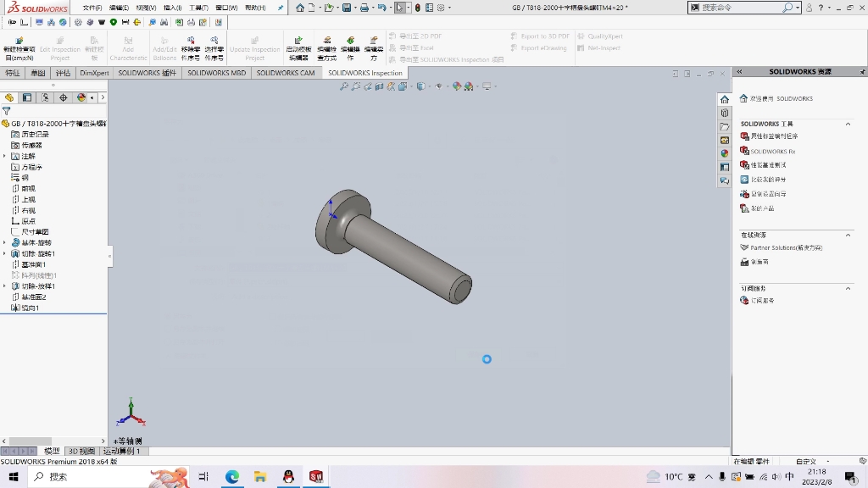Click the zoom-to-fit icon in the viewport toolbar

[x=344, y=86]
